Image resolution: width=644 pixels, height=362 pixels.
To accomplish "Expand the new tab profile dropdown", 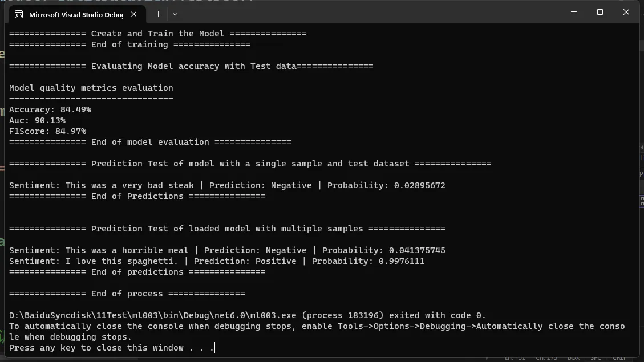I will (175, 14).
